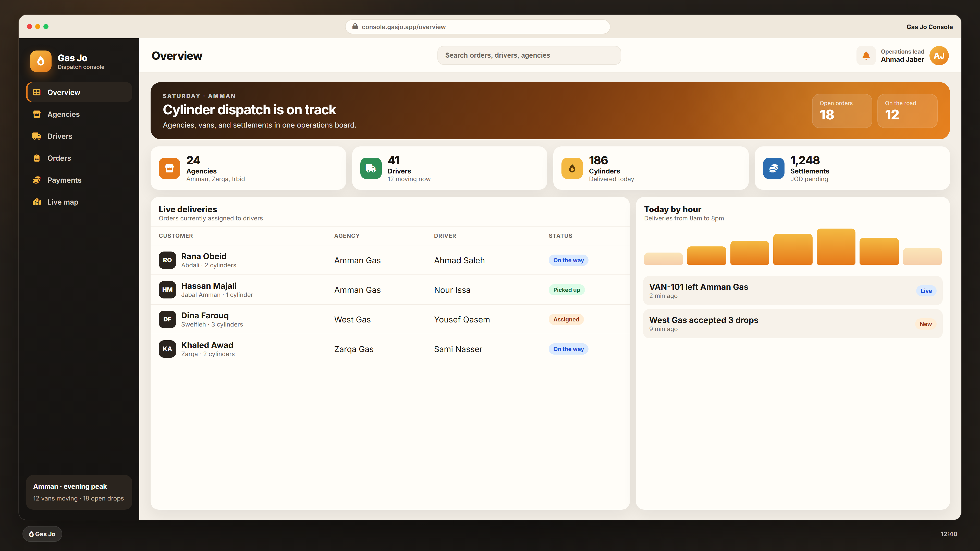
Task: Click the KA customer avatar
Action: pyautogui.click(x=167, y=349)
